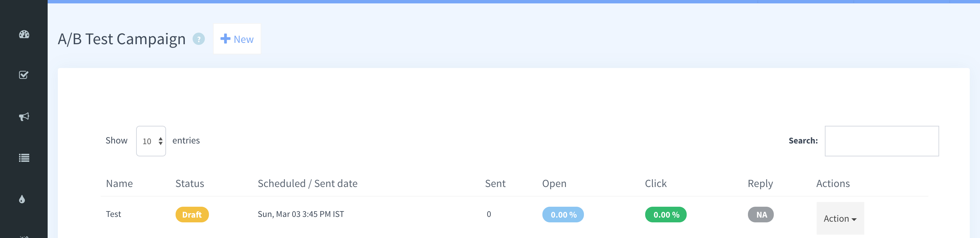The width and height of the screenshot is (980, 238).
Task: Open the checkbox tasks icon in sidebar
Action: pos(23,75)
